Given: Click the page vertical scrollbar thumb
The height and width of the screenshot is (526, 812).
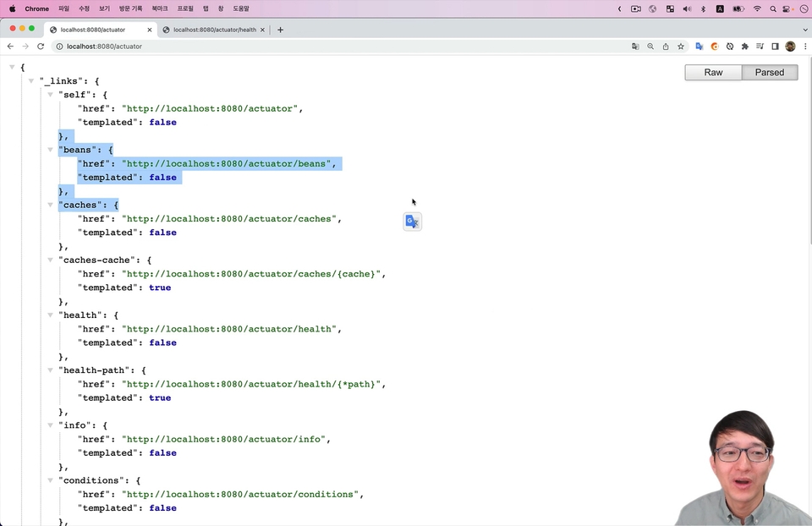Looking at the screenshot, I should [809, 151].
